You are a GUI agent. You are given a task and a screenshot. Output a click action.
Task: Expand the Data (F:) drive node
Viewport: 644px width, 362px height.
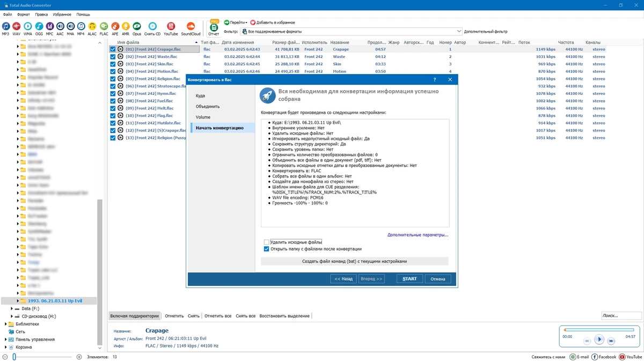[12, 309]
